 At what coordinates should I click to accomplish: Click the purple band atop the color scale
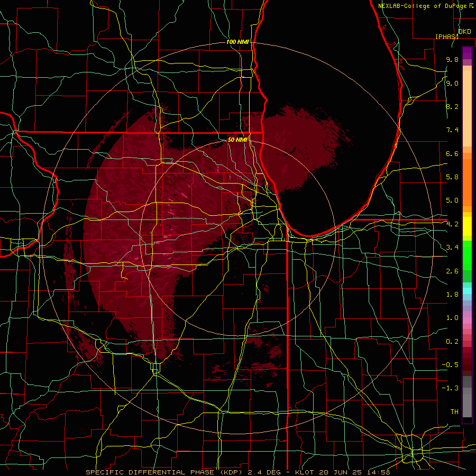pos(467,53)
